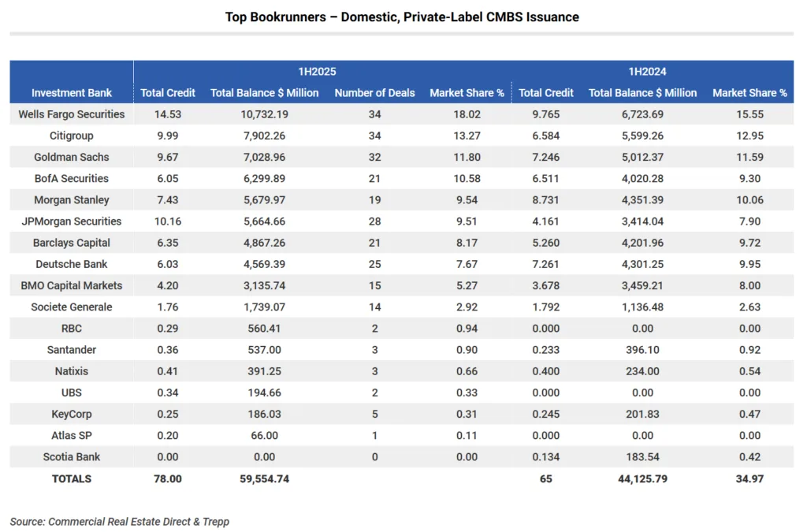Select the TOTALS row label
Image resolution: width=807 pixels, height=532 pixels.
71,478
